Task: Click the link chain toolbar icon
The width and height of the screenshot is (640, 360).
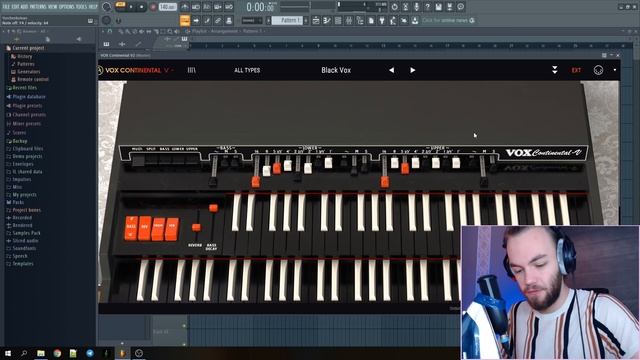Action: pos(218,20)
